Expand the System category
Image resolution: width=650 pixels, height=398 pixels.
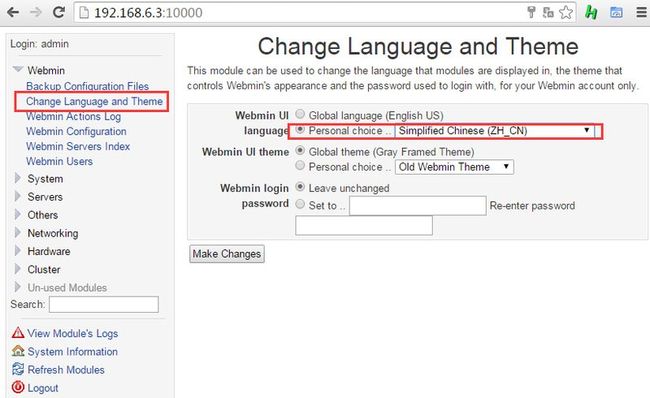(17, 178)
